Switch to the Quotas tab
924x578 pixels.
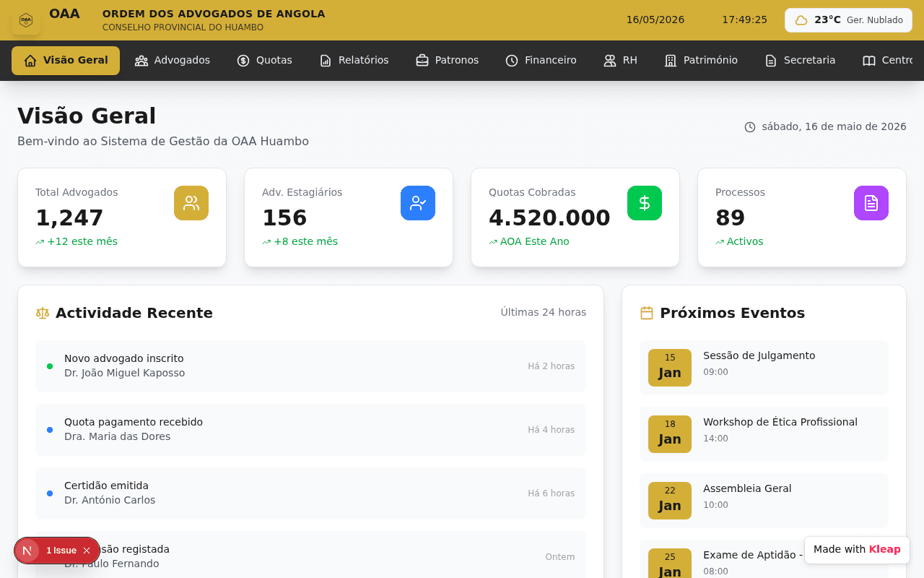click(x=265, y=61)
